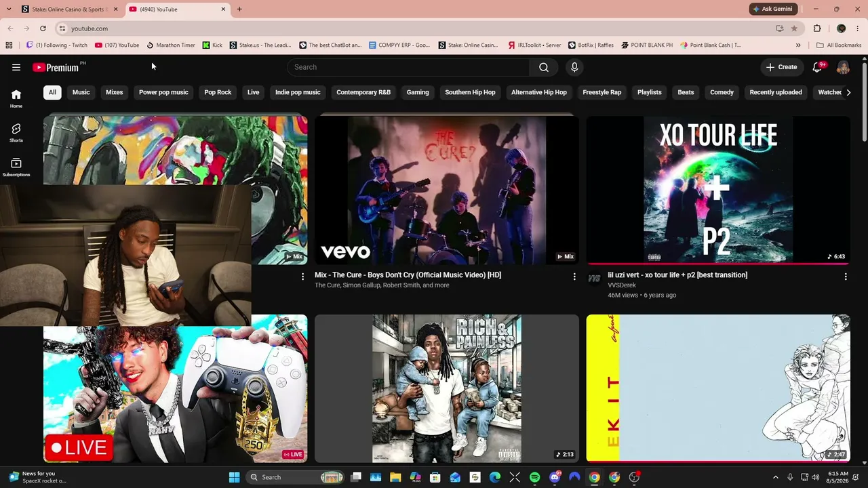Click the Create button
The width and height of the screenshot is (868, 488).
pos(781,67)
